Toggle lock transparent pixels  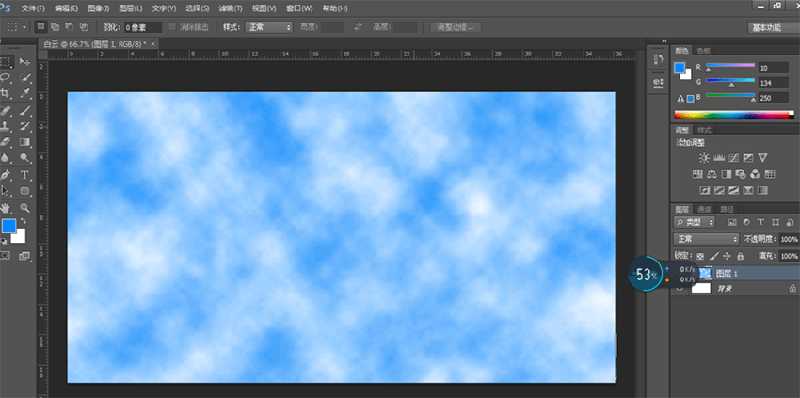tap(701, 256)
